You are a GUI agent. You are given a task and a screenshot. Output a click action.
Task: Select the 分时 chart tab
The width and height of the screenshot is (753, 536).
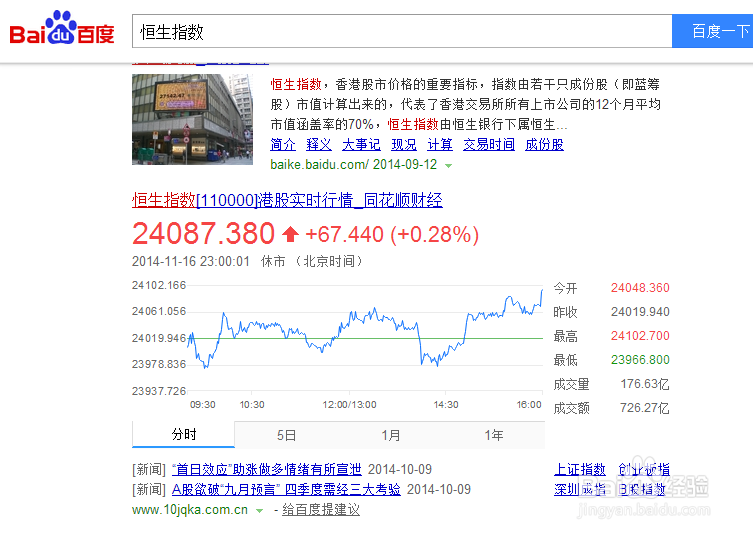pos(183,435)
